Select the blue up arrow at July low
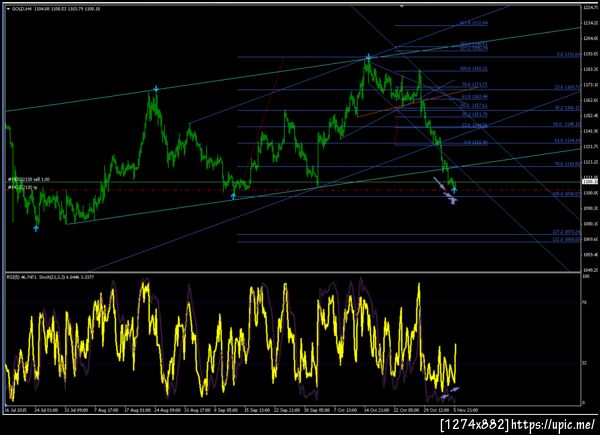Screen dimensions: 600x435 coord(36,228)
